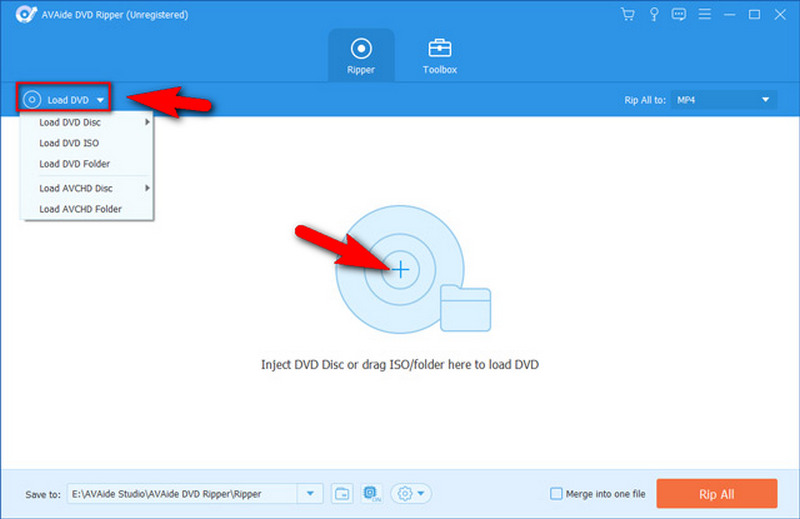Open the Rip All to MP4 dropdown
Screen dimensions: 800x519
tap(724, 100)
